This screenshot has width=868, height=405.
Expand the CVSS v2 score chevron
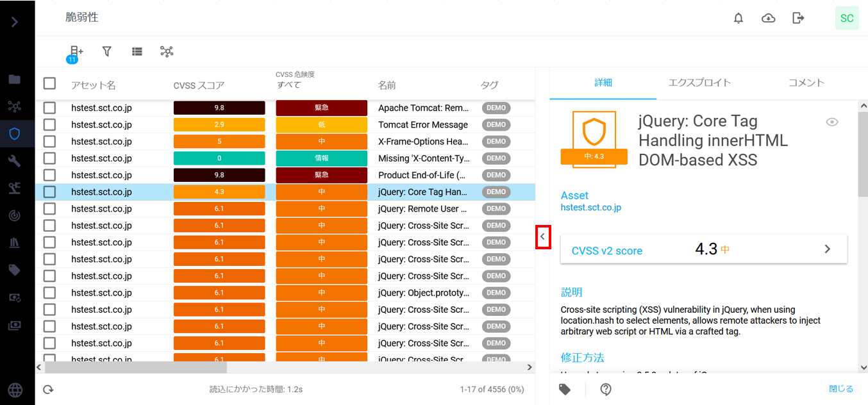[828, 249]
